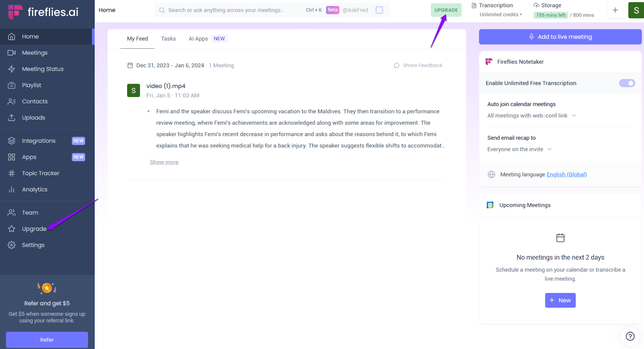Click the calendar icon beside date range

point(130,66)
